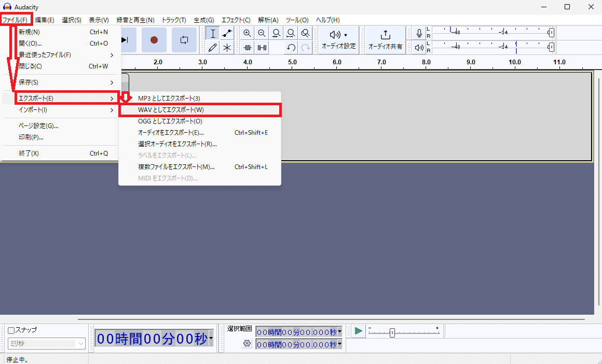
Task: Open the 録音と再生(N) menu
Action: (x=135, y=20)
